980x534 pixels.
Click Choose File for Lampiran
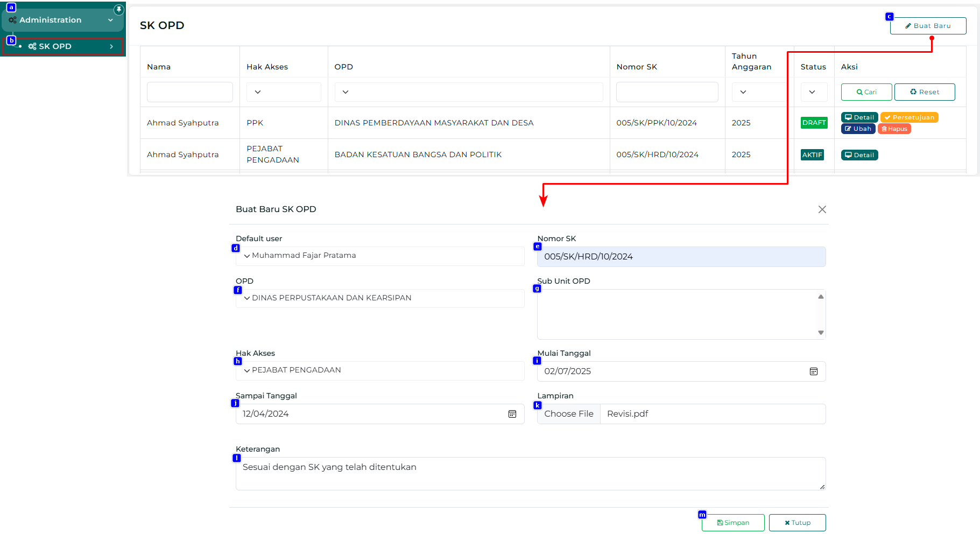pos(568,414)
